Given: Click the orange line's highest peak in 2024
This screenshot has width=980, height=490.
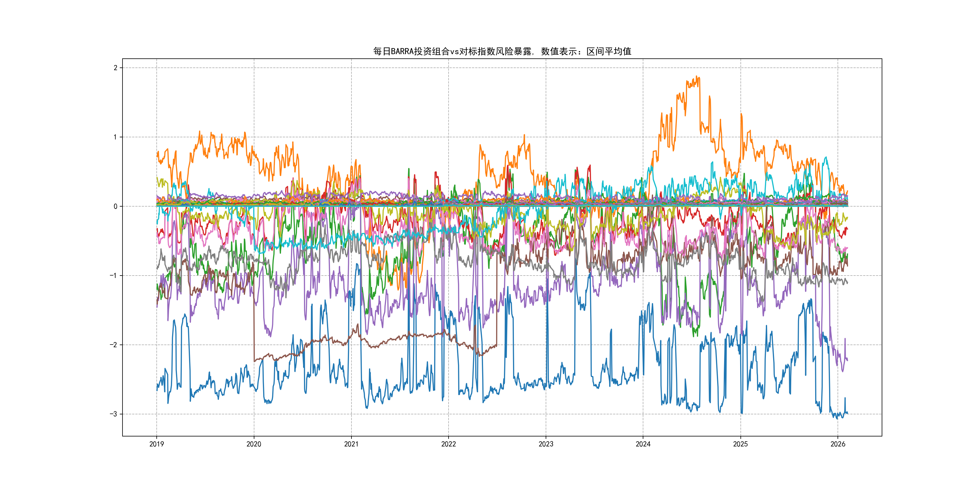Looking at the screenshot, I should pyautogui.click(x=697, y=77).
